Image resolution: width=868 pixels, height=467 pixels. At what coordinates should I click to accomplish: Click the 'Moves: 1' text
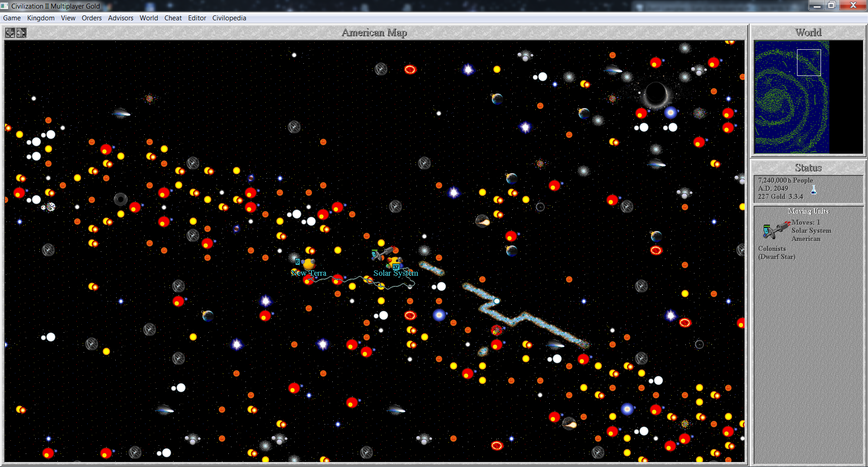tap(806, 222)
